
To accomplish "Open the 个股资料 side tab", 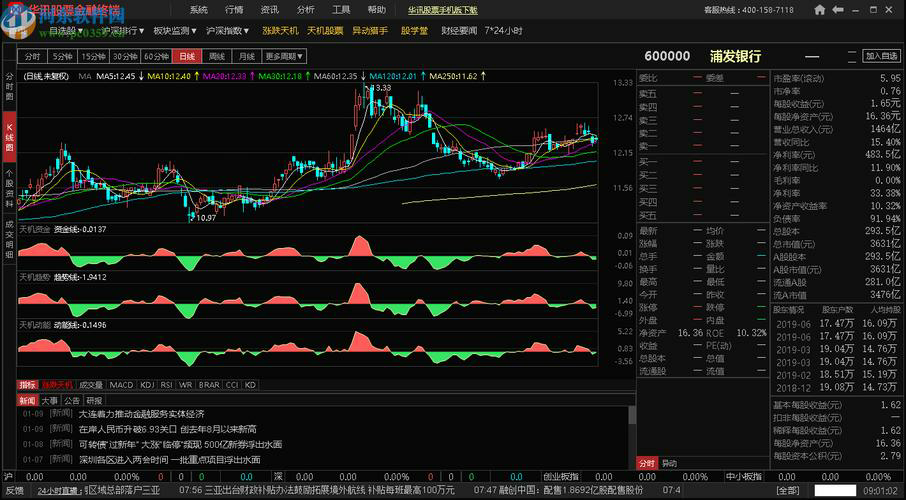I will 9,188.
